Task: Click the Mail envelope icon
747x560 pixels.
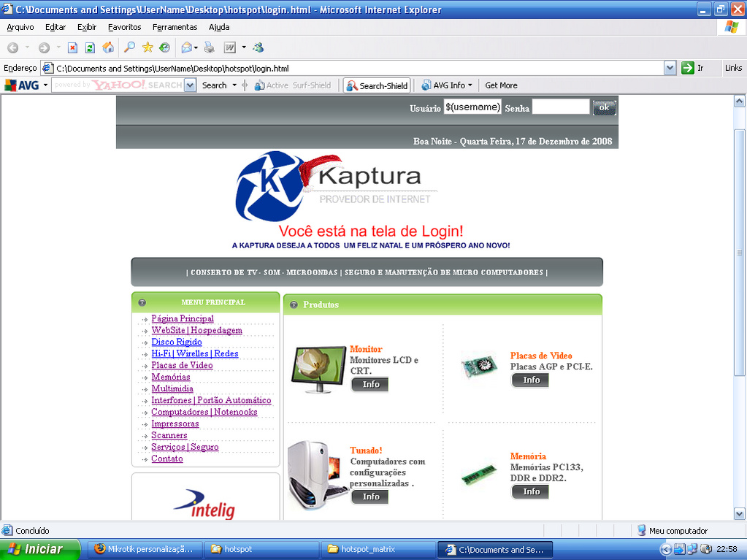Action: coord(187,47)
